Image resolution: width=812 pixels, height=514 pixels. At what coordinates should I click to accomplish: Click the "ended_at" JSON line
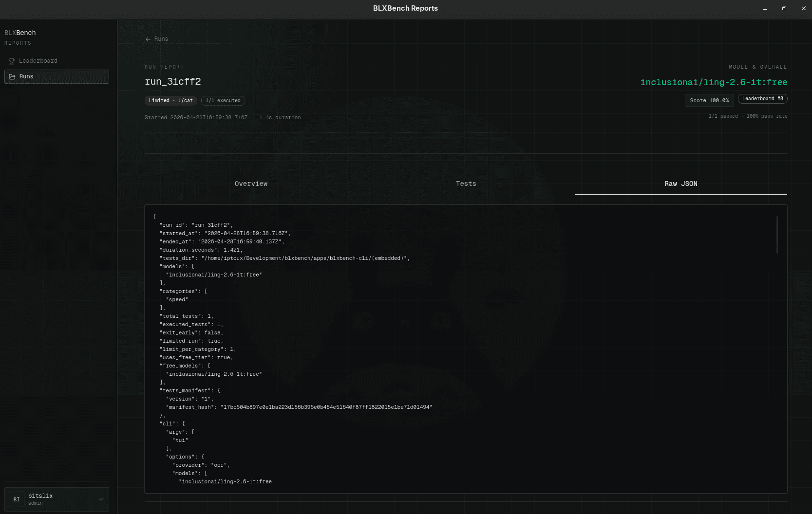(222, 242)
